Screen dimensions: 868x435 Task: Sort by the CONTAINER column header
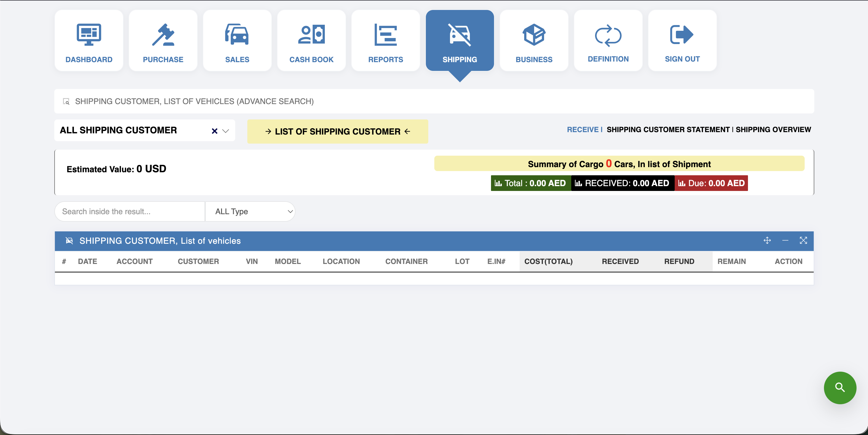click(406, 262)
